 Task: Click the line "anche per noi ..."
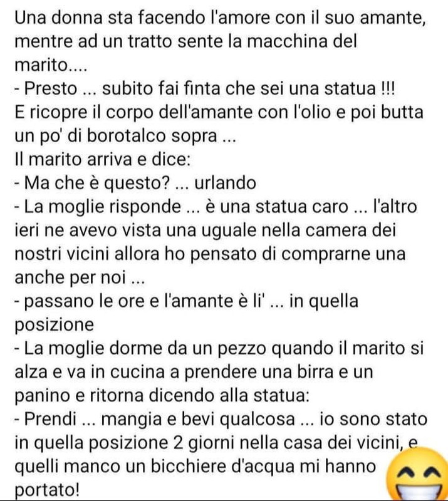coord(80,277)
